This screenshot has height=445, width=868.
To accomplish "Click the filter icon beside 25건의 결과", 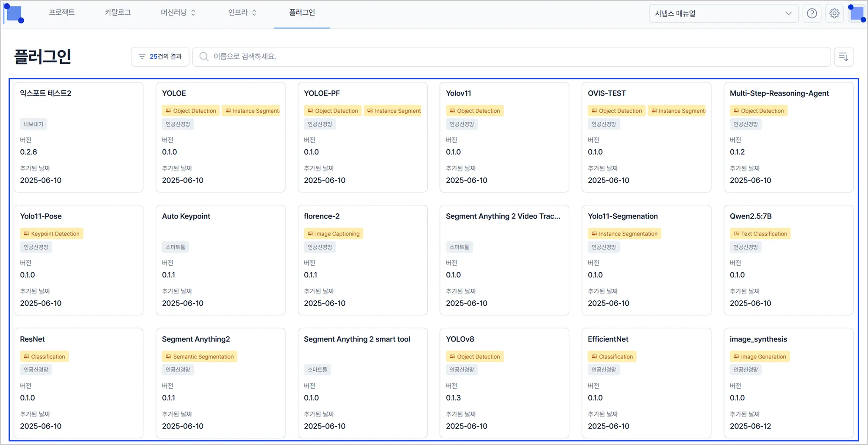I will [x=142, y=57].
